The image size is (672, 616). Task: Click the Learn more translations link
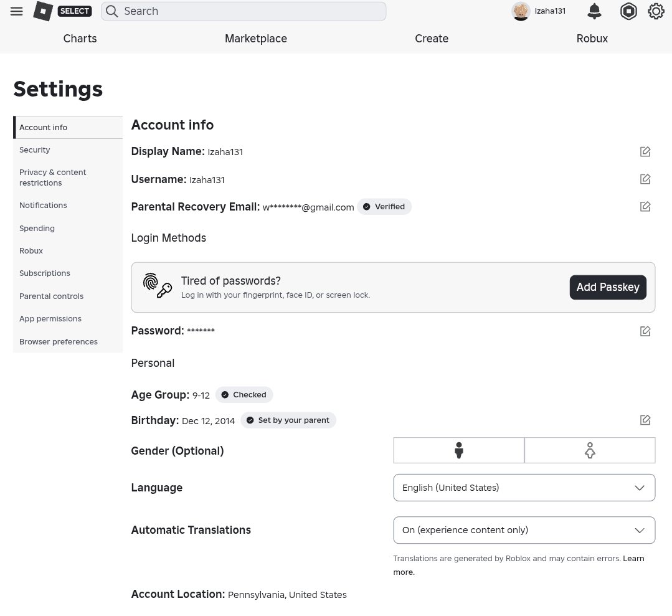click(x=633, y=559)
